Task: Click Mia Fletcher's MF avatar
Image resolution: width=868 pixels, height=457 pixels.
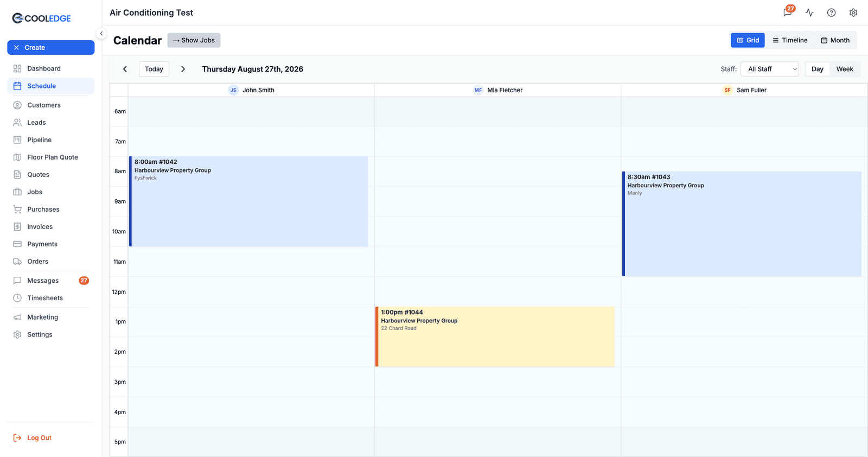Action: (x=478, y=90)
